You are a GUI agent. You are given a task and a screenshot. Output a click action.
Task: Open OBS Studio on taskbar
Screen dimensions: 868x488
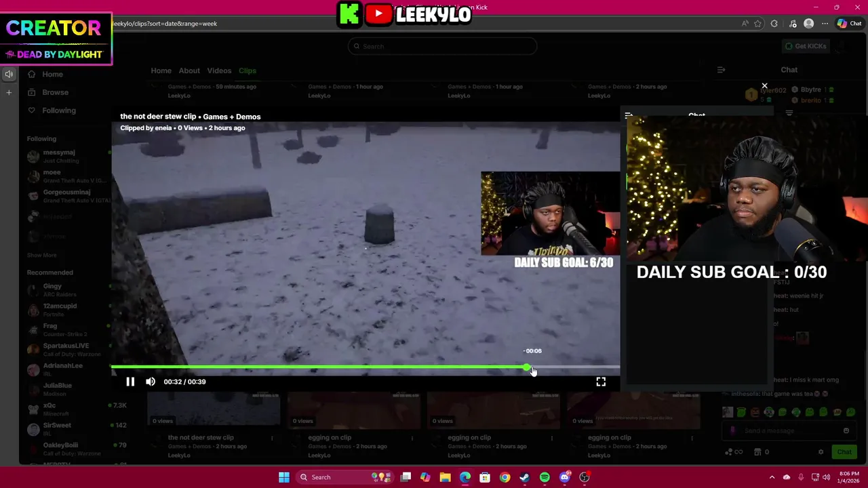(x=585, y=477)
